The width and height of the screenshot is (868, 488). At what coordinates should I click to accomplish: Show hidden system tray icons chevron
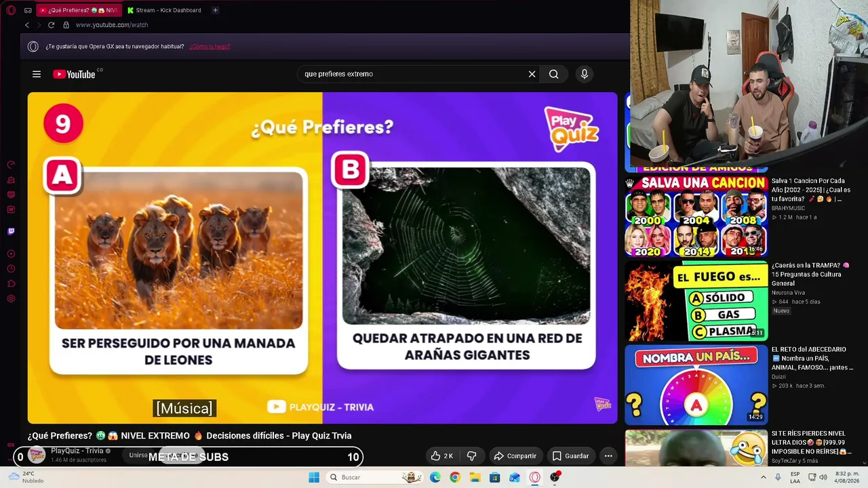(x=764, y=477)
